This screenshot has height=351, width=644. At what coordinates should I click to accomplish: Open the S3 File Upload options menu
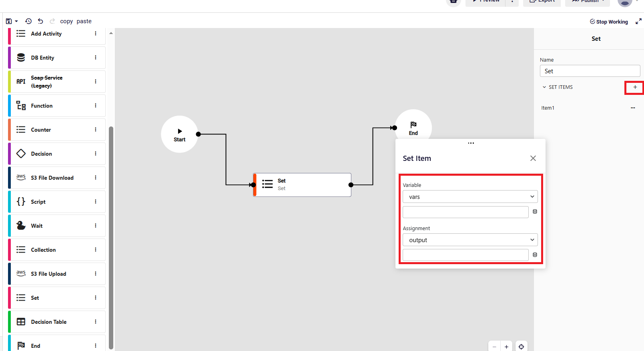click(x=96, y=274)
